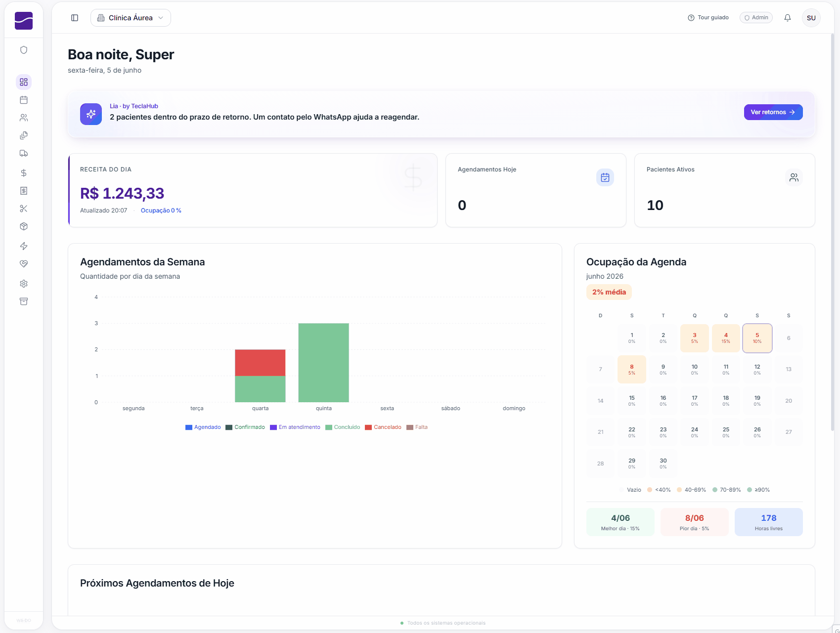Open the archive box icon in sidebar

[x=24, y=301]
